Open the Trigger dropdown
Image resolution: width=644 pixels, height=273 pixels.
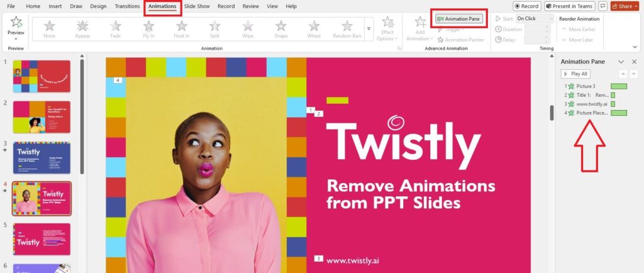pyautogui.click(x=451, y=30)
